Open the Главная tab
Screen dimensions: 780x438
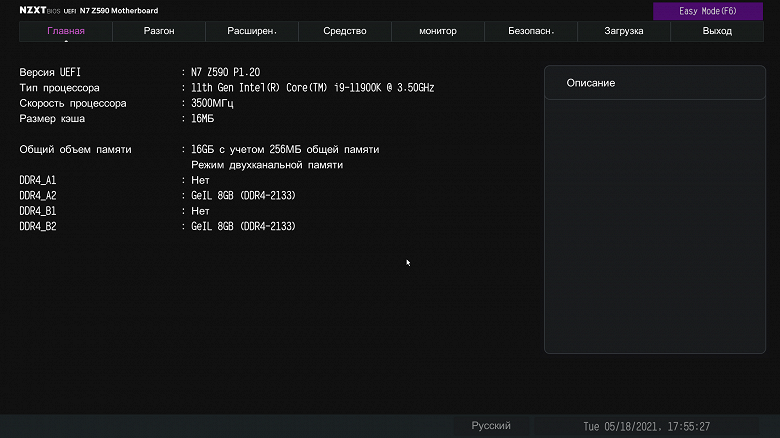66,31
